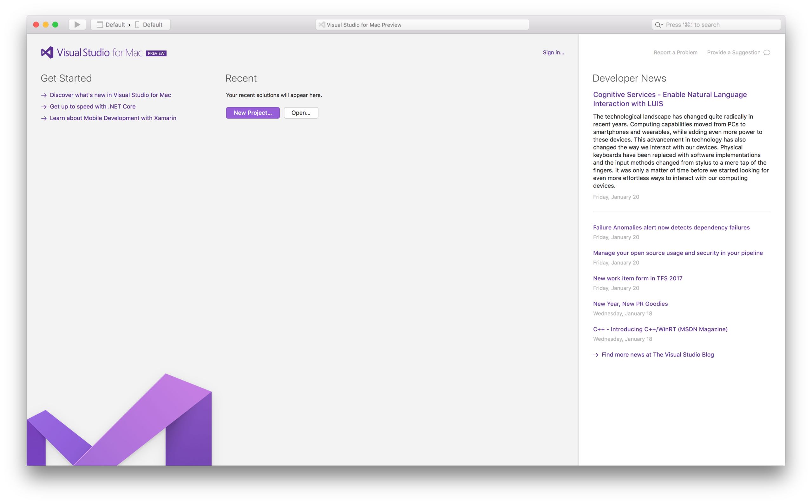Click the PREVIEW badge next to logo
The image size is (812, 504).
[156, 53]
